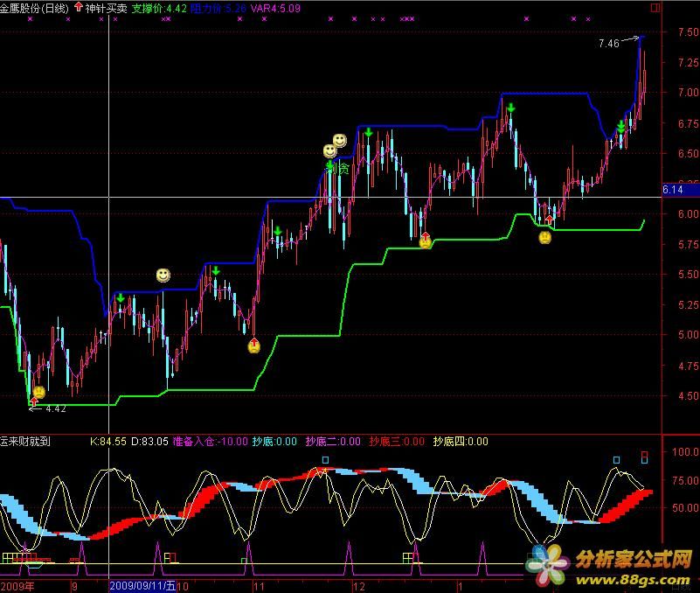The width and height of the screenshot is (700, 593).
Task: Click the 运来财就到 indicator name
Action: pos(25,442)
